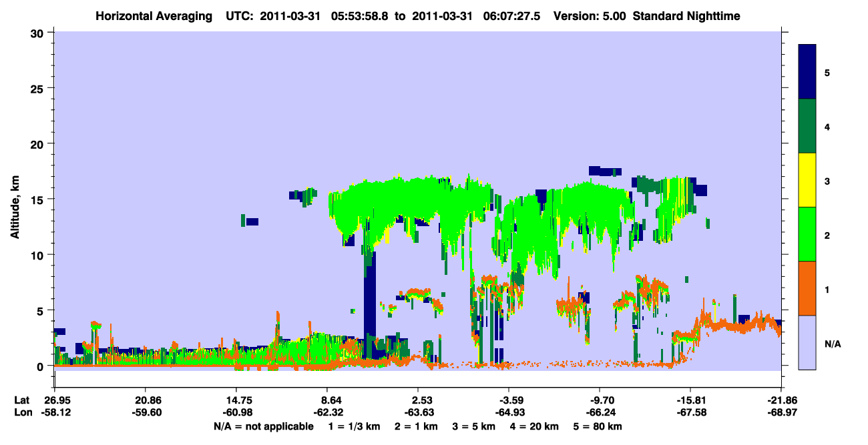Click the lavender N/A color bar segment

(x=808, y=342)
